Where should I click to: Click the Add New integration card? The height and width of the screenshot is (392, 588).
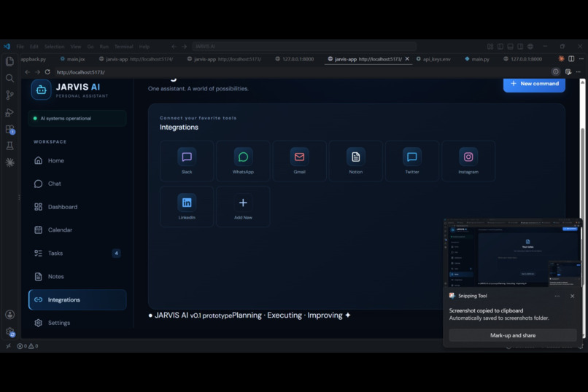tap(243, 207)
